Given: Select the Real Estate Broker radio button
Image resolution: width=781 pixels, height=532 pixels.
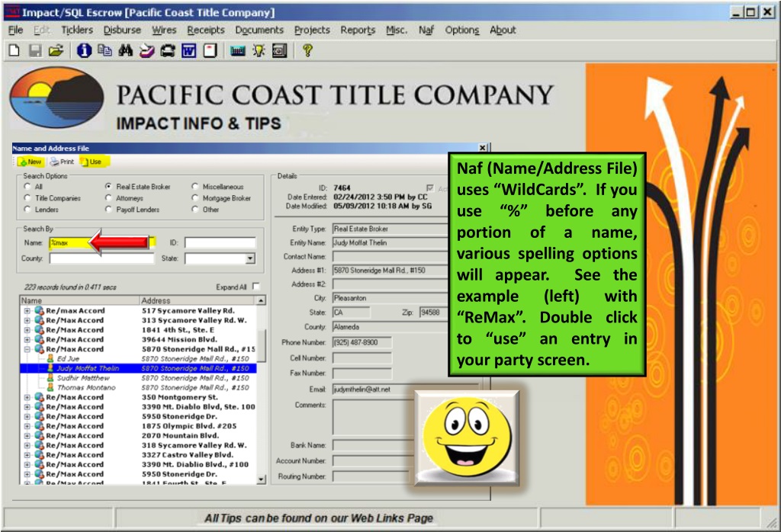Looking at the screenshot, I should coord(108,187).
